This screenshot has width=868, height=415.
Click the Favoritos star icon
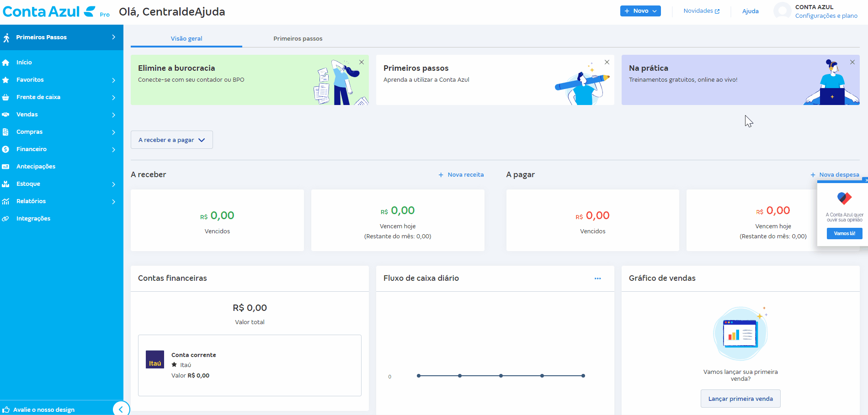(x=5, y=80)
